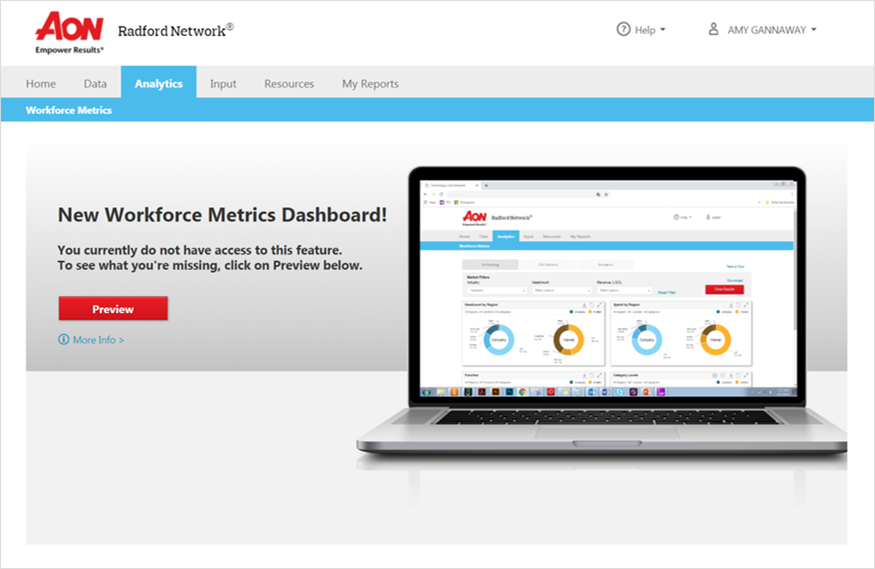
Task: Open the Data tab
Action: [x=95, y=84]
